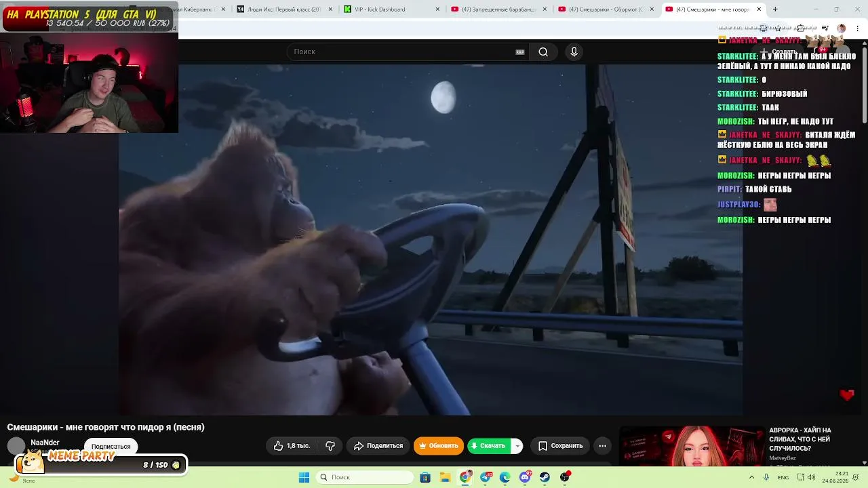Share the video via Поделиться

(x=378, y=446)
